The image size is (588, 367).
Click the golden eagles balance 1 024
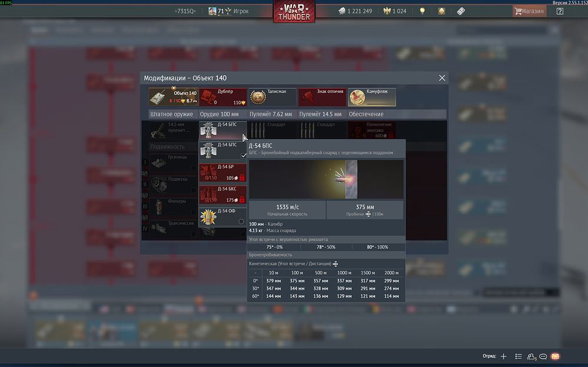pyautogui.click(x=395, y=11)
